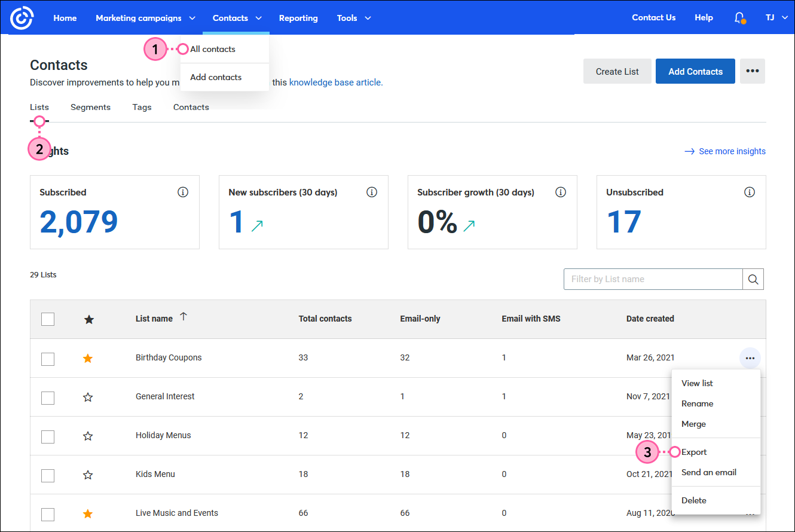This screenshot has width=795, height=532.
Task: Switch to the Tags tab
Action: coord(142,107)
